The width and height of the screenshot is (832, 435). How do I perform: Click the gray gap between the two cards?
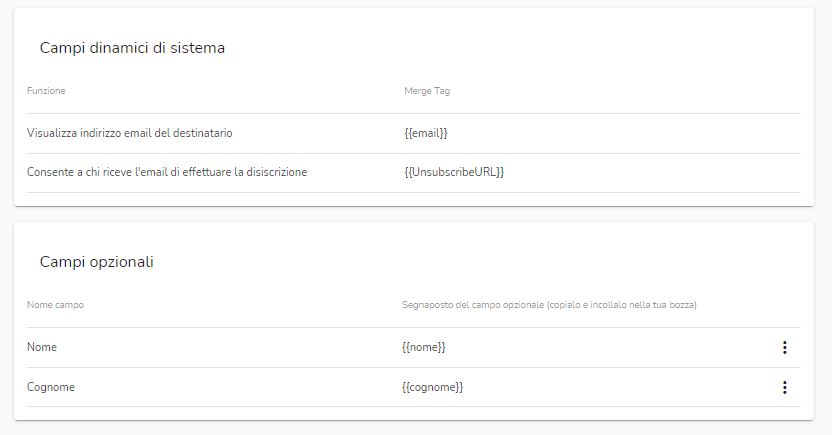pos(414,214)
